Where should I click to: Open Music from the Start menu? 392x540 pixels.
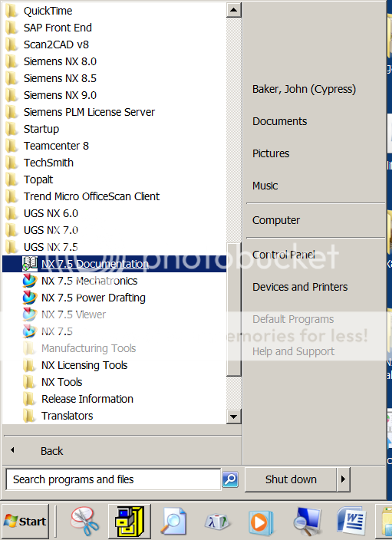pyautogui.click(x=265, y=186)
